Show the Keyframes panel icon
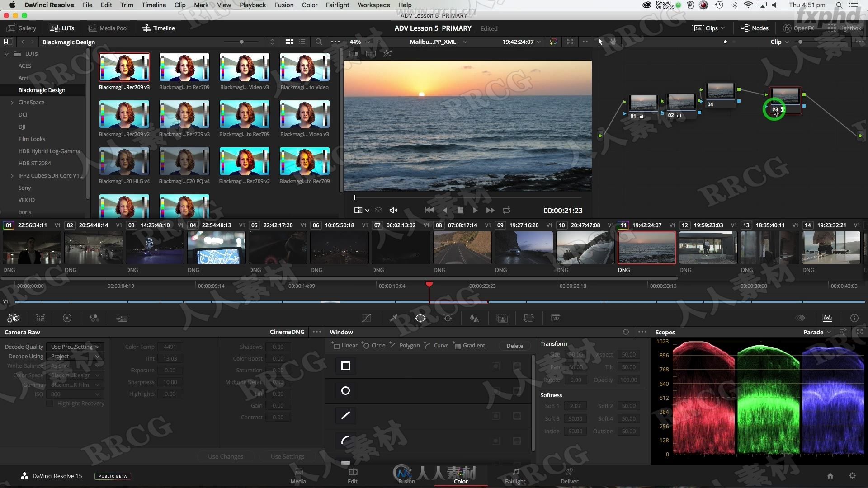This screenshot has height=488, width=868. coord(800,318)
